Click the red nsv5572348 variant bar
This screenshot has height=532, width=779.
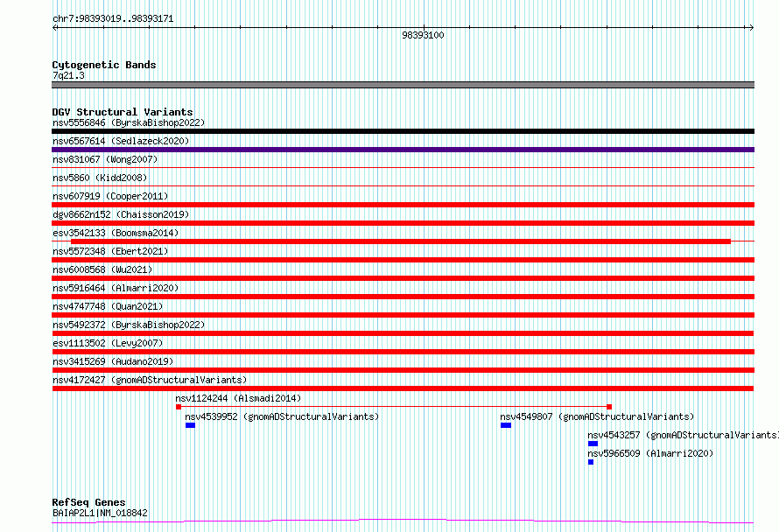click(x=403, y=260)
